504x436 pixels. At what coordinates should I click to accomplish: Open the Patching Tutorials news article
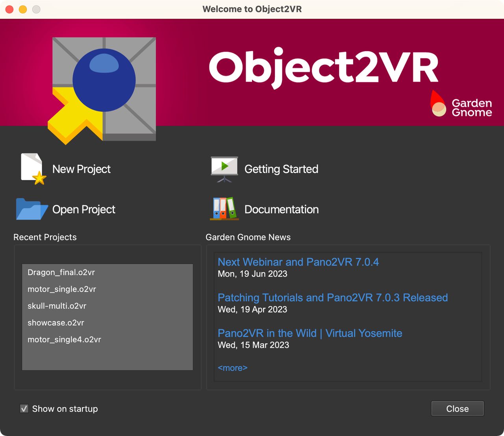pyautogui.click(x=333, y=298)
